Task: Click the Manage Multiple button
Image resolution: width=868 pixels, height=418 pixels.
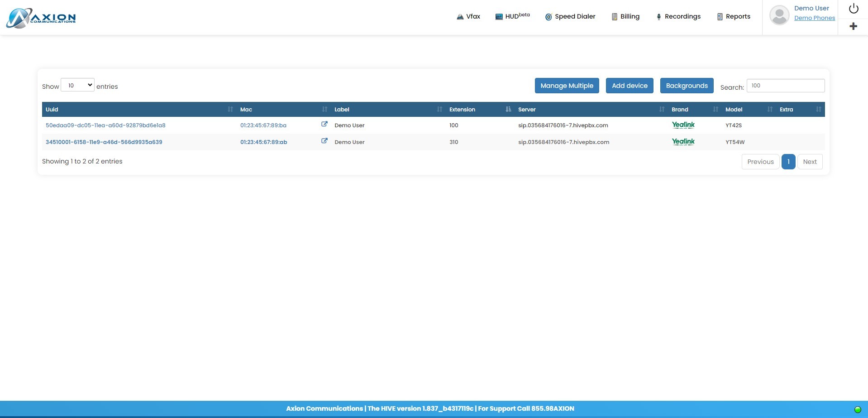Action: pos(567,86)
